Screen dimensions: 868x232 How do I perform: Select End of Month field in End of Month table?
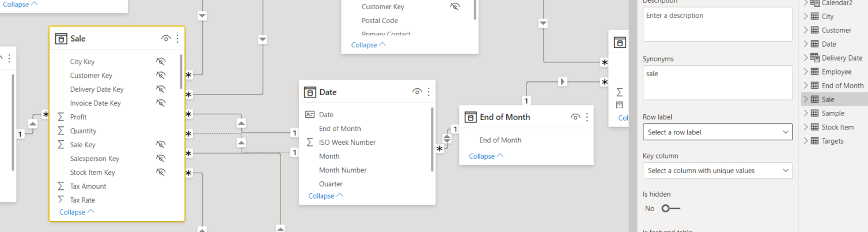pyautogui.click(x=501, y=140)
